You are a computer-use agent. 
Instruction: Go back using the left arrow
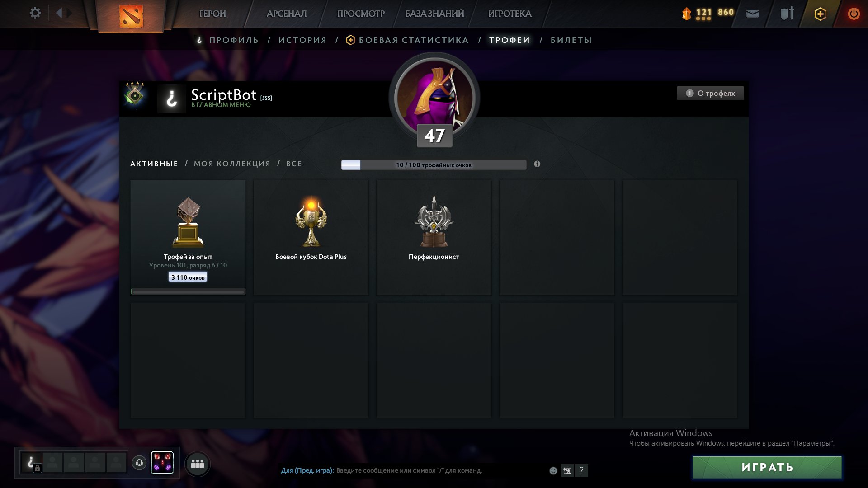(x=59, y=13)
